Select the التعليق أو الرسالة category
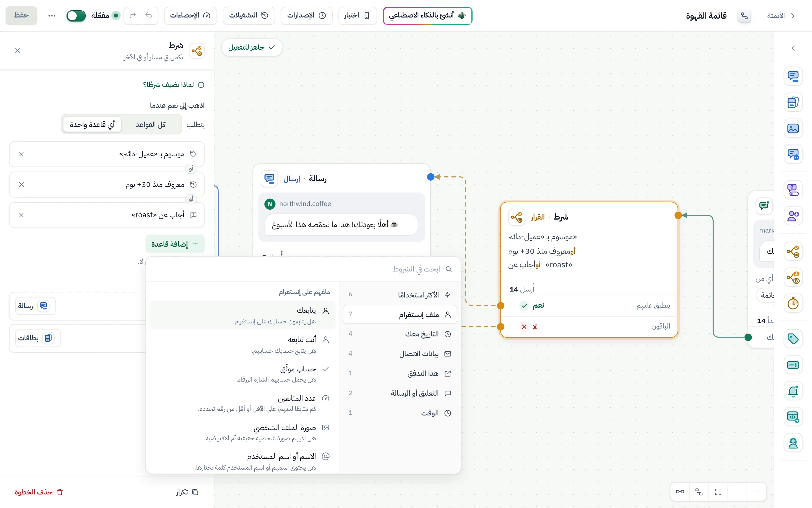The image size is (812, 508). (x=400, y=393)
